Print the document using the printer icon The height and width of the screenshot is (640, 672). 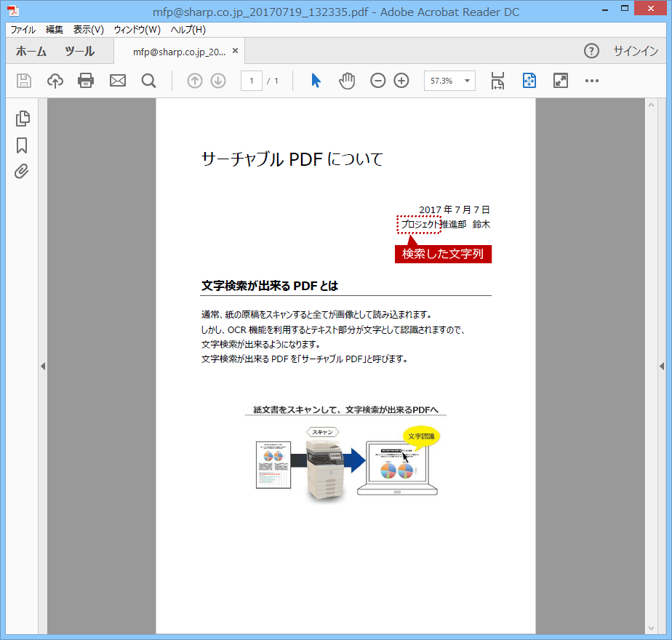86,81
